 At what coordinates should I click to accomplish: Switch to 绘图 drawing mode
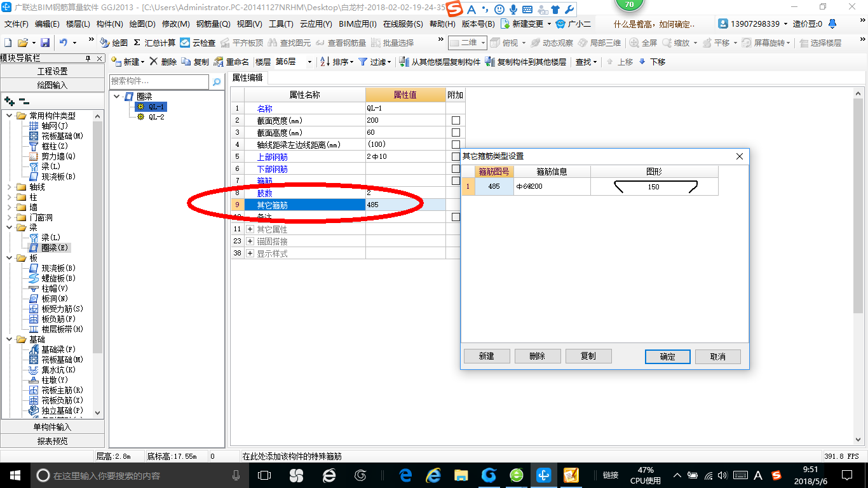(114, 43)
